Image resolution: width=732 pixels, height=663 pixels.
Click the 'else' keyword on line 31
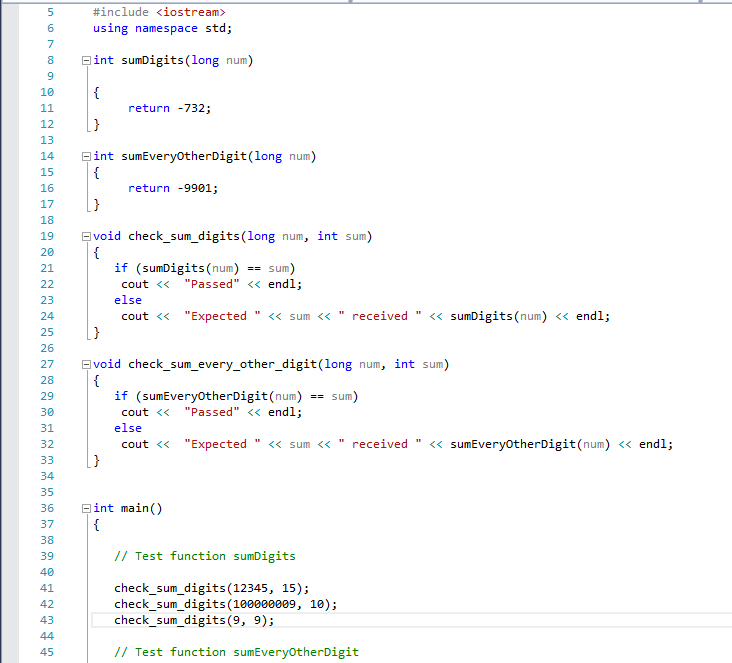(128, 428)
